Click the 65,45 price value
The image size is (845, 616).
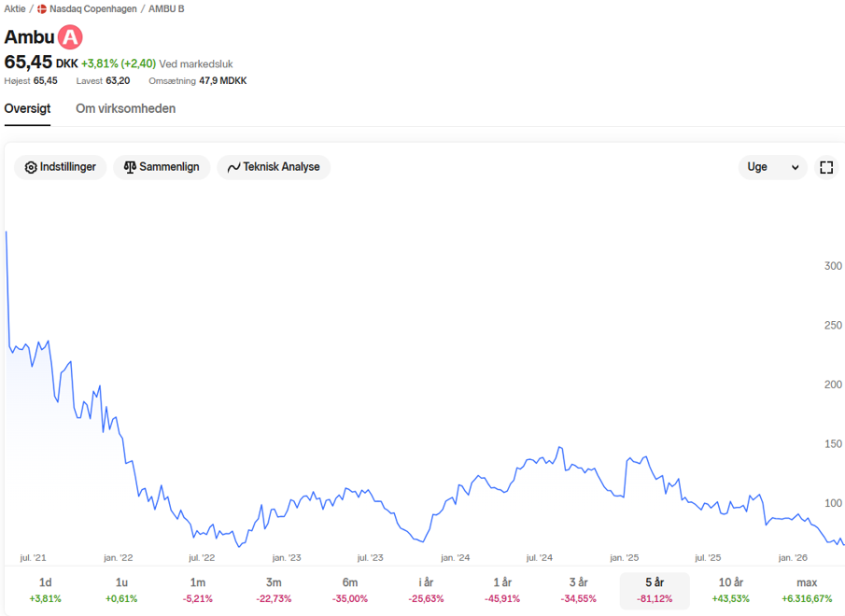tap(28, 63)
